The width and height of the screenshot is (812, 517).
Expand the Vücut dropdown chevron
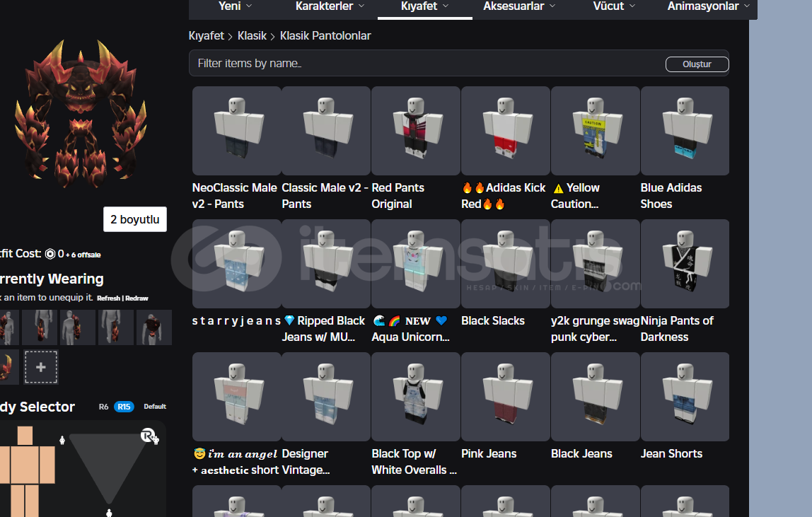[632, 6]
